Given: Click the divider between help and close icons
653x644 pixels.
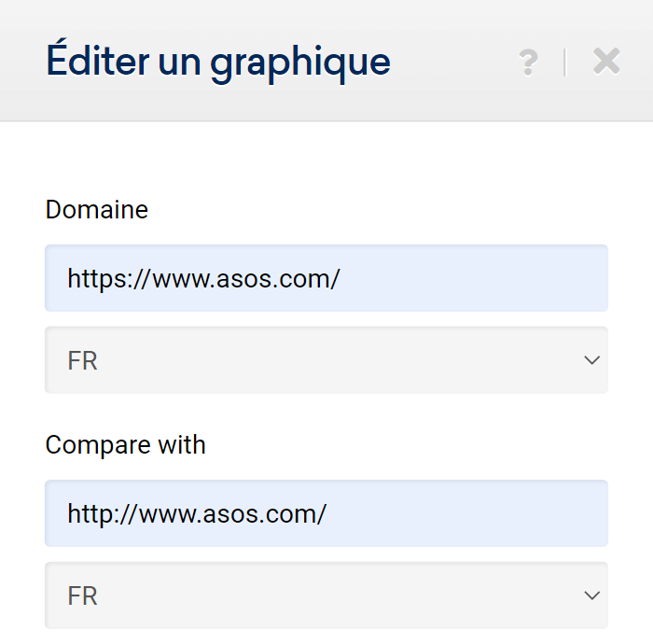Looking at the screenshot, I should point(564,63).
